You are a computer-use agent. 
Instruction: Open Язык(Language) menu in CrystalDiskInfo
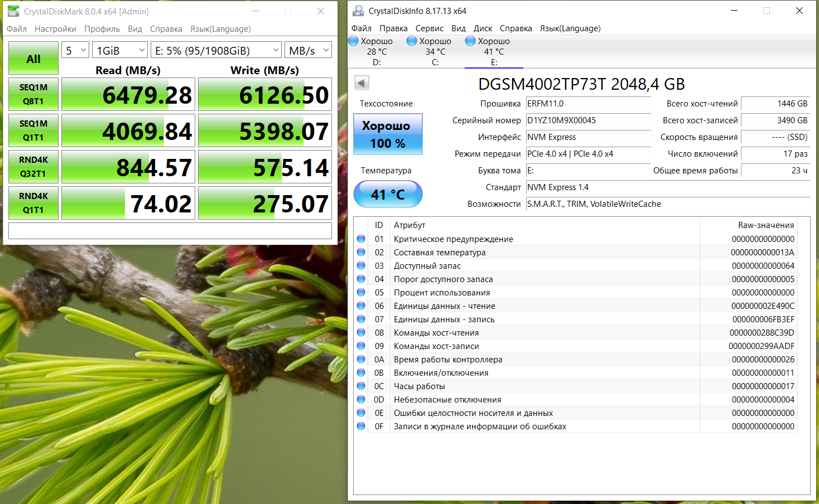[570, 28]
